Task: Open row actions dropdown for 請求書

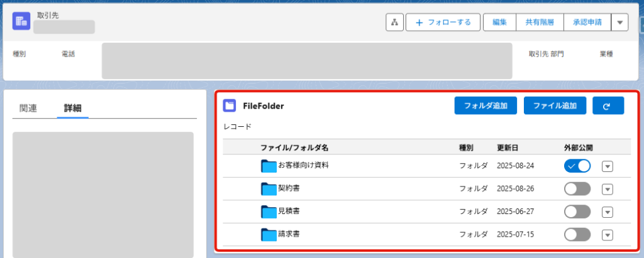Action: tap(608, 235)
